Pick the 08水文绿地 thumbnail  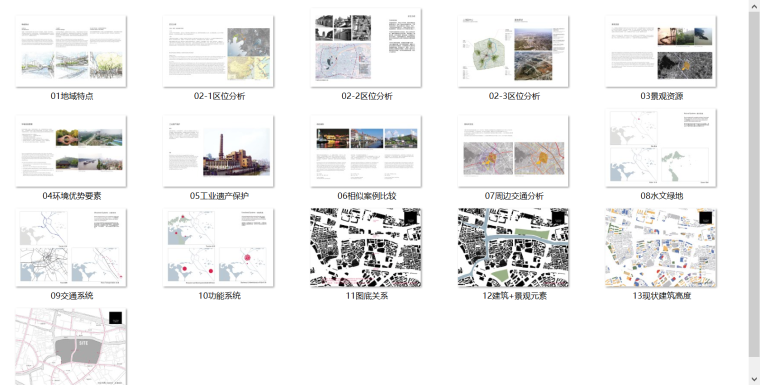point(661,148)
